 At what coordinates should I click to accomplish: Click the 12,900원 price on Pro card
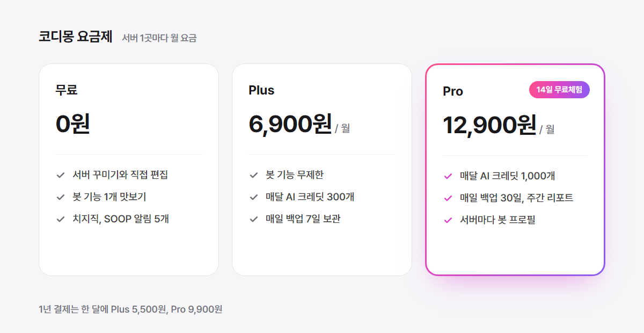(489, 125)
